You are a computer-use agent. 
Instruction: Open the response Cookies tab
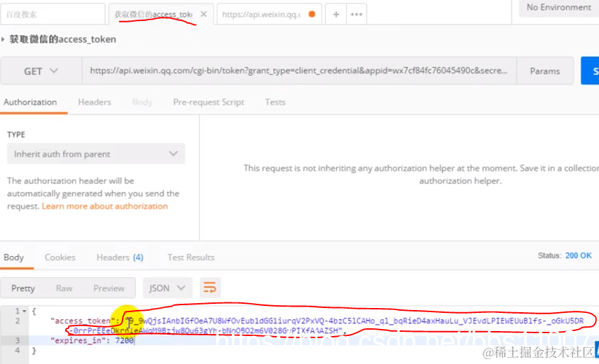(60, 258)
